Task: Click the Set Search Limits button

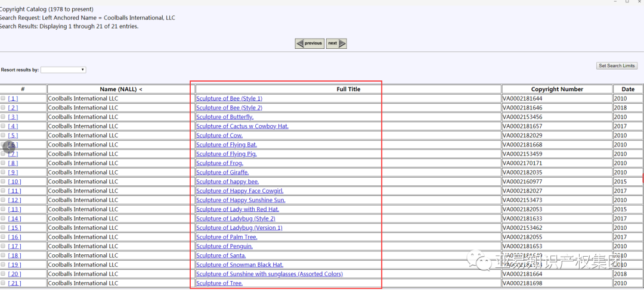Action: (x=617, y=66)
